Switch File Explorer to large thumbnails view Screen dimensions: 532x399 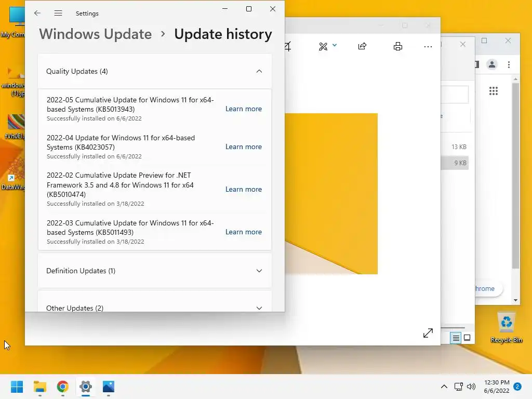point(467,338)
